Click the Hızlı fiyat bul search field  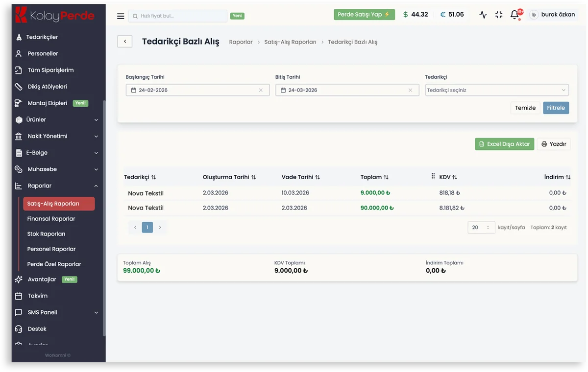[178, 16]
